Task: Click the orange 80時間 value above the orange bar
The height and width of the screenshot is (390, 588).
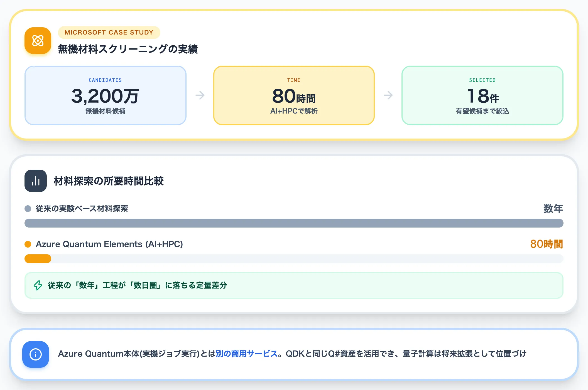Action: pyautogui.click(x=547, y=244)
